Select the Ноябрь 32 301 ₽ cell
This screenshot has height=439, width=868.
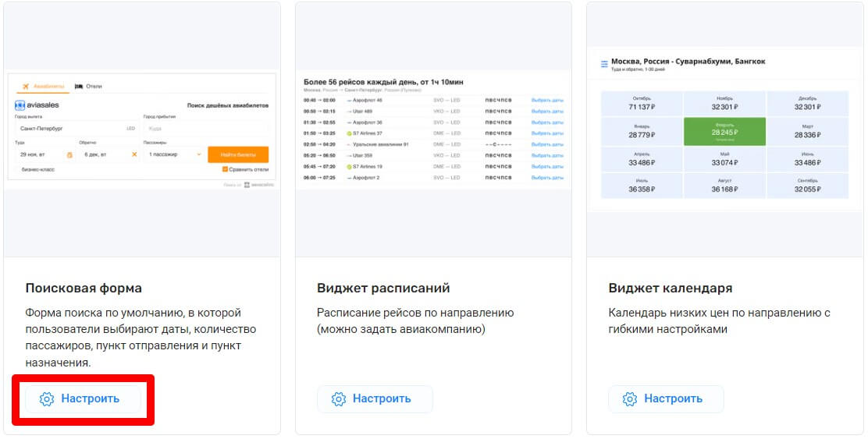(x=724, y=104)
